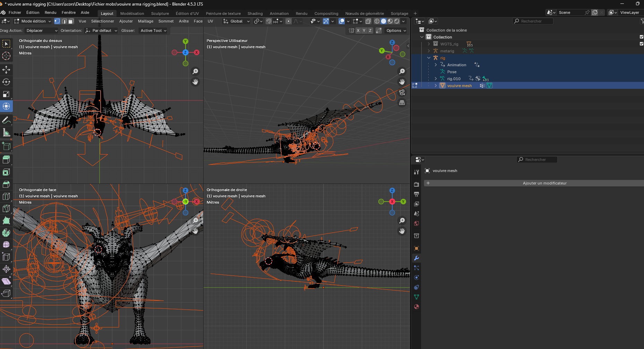Click outliner Rechercher search field
Viewport: 644px width, 349px height.
(x=533, y=21)
